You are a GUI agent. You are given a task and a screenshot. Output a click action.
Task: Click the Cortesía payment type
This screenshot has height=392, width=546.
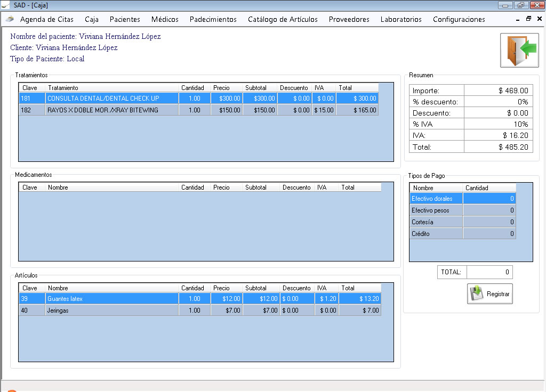pyautogui.click(x=436, y=222)
